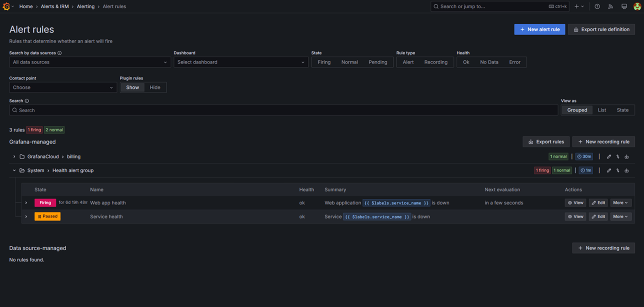This screenshot has width=644, height=307.
Task: Expand the Web app health rule row
Action: click(26, 203)
